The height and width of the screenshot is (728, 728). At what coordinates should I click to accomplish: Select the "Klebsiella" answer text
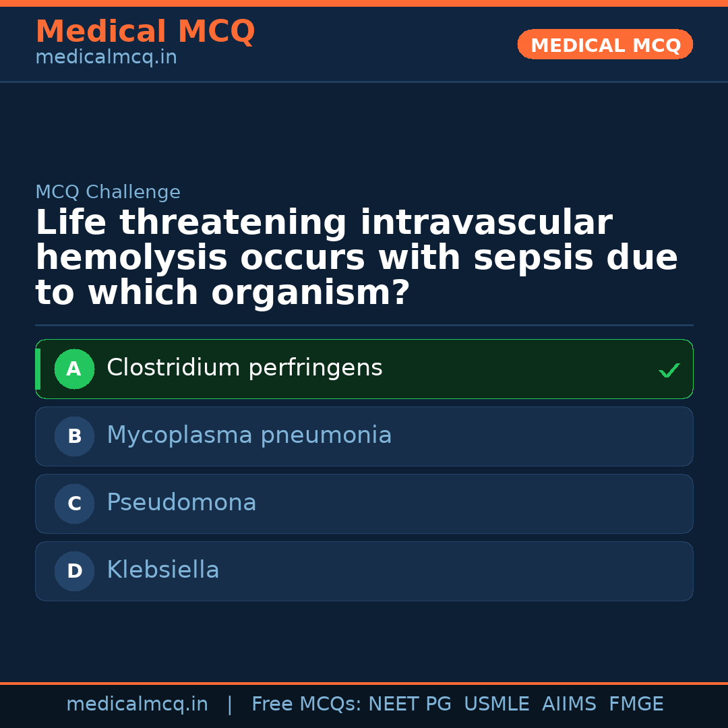click(163, 570)
